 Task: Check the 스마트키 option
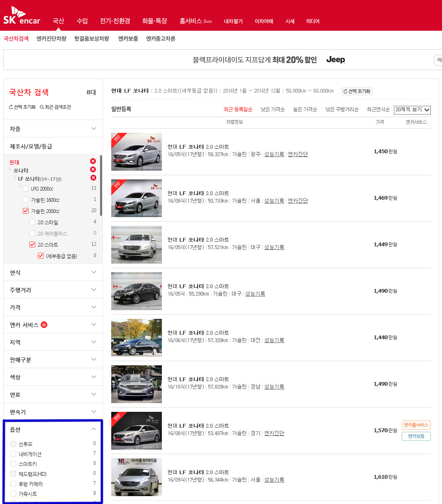point(13,464)
